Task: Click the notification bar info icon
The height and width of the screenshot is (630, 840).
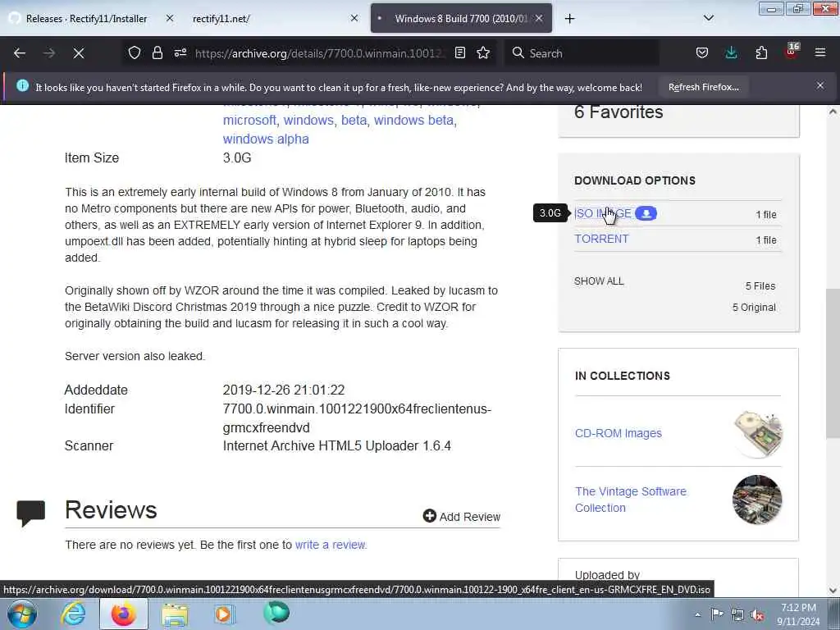Action: click(x=22, y=85)
